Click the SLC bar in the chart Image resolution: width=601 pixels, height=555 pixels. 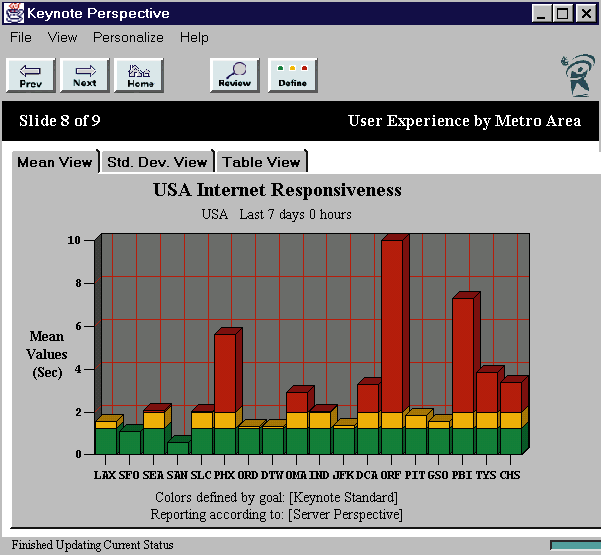click(202, 433)
